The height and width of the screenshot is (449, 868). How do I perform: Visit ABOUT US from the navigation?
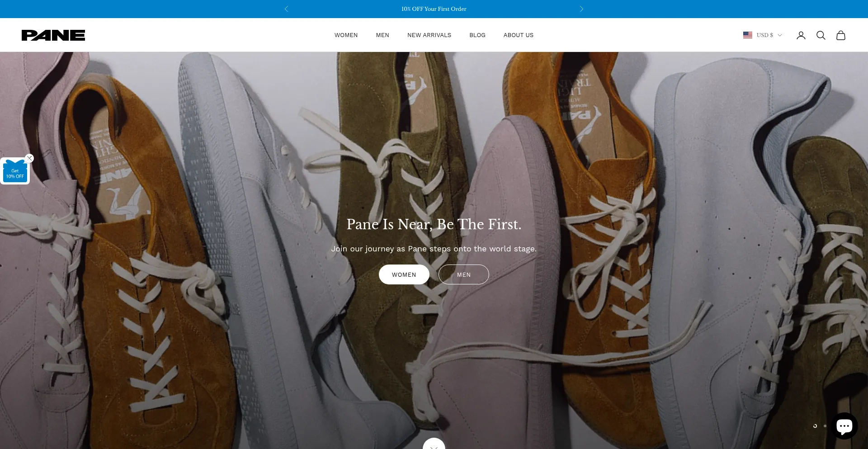click(518, 35)
